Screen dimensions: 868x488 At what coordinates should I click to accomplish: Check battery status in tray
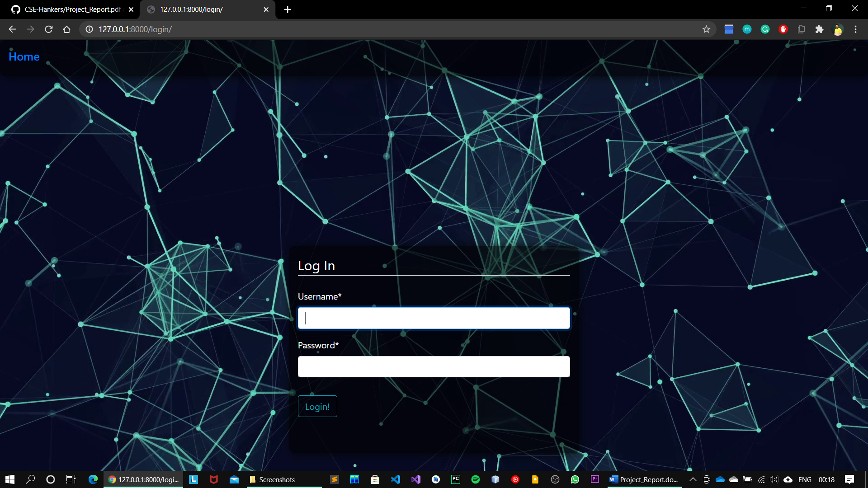coord(747,479)
